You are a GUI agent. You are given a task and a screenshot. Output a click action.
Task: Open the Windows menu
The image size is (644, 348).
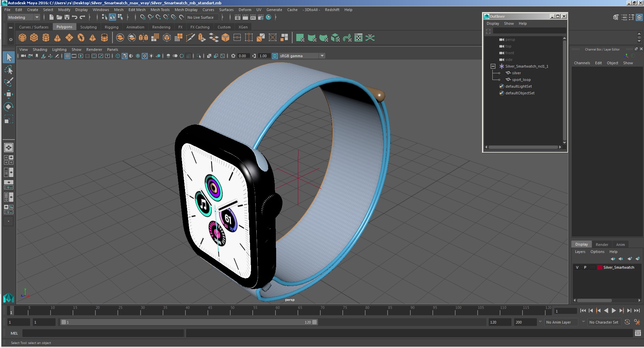[101, 10]
